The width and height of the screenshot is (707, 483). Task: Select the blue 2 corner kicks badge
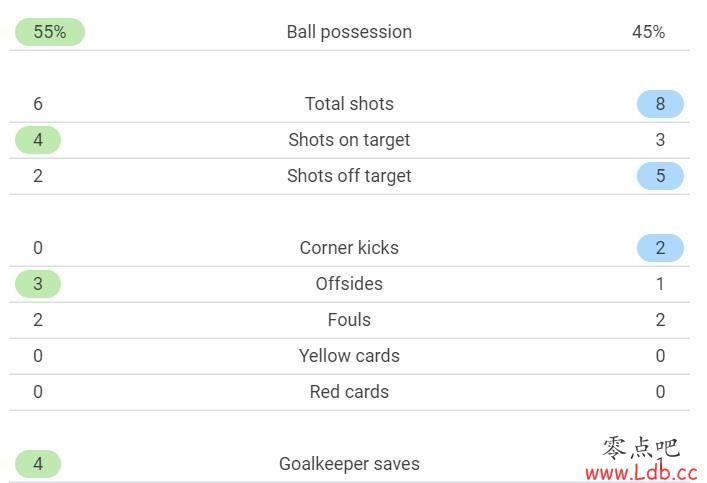point(660,248)
